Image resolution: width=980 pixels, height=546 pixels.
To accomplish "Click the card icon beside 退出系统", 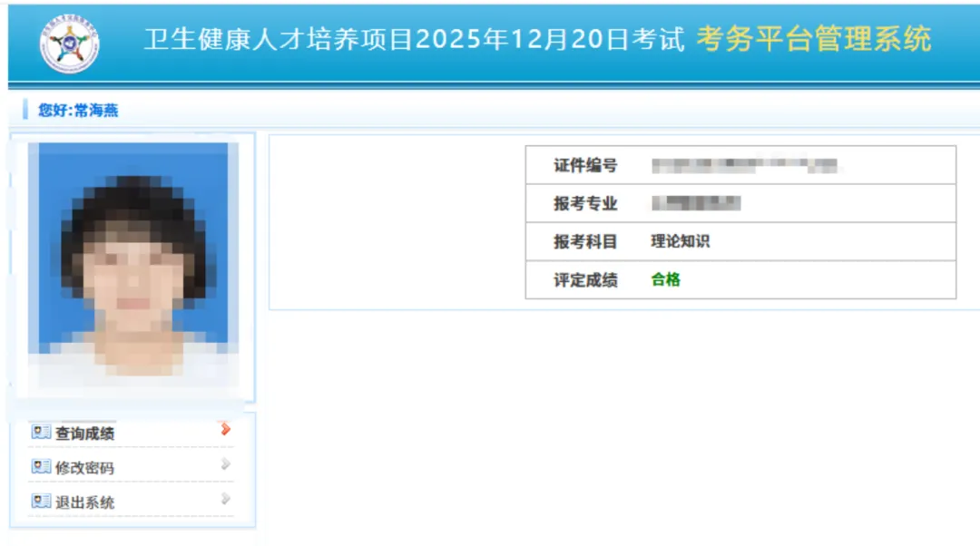I will point(41,501).
